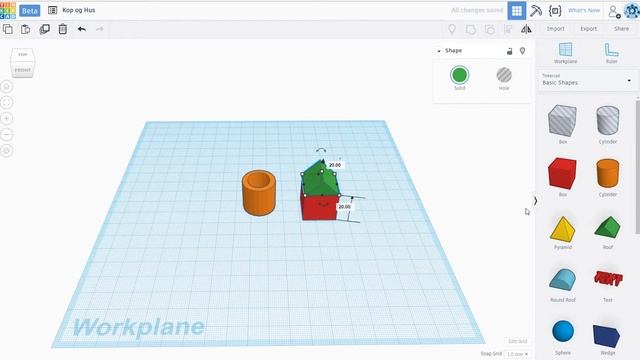Select the Workplane tool
Screen dimensions: 640x360
(x=565, y=53)
